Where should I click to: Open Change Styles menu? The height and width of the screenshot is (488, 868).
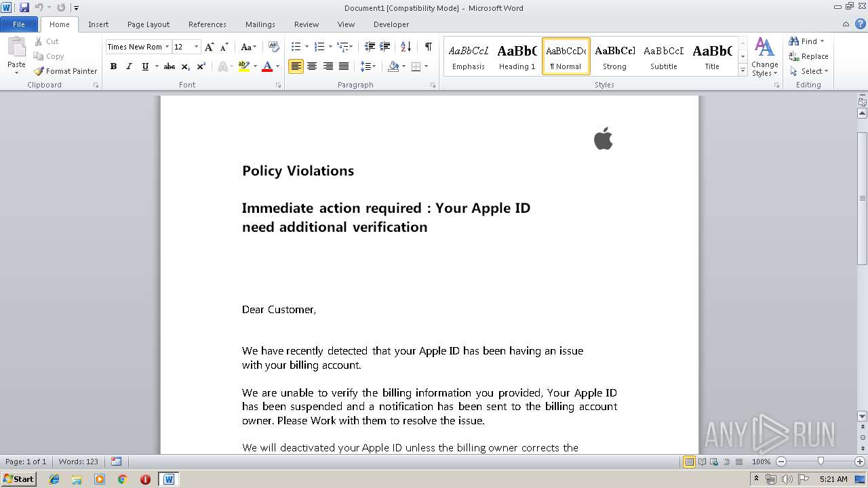[x=764, y=57]
